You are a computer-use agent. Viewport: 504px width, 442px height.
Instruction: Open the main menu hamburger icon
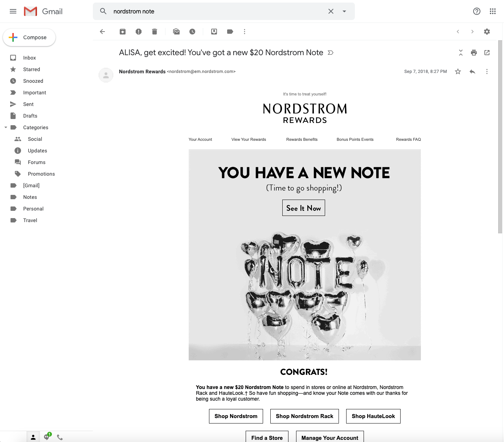tap(13, 11)
